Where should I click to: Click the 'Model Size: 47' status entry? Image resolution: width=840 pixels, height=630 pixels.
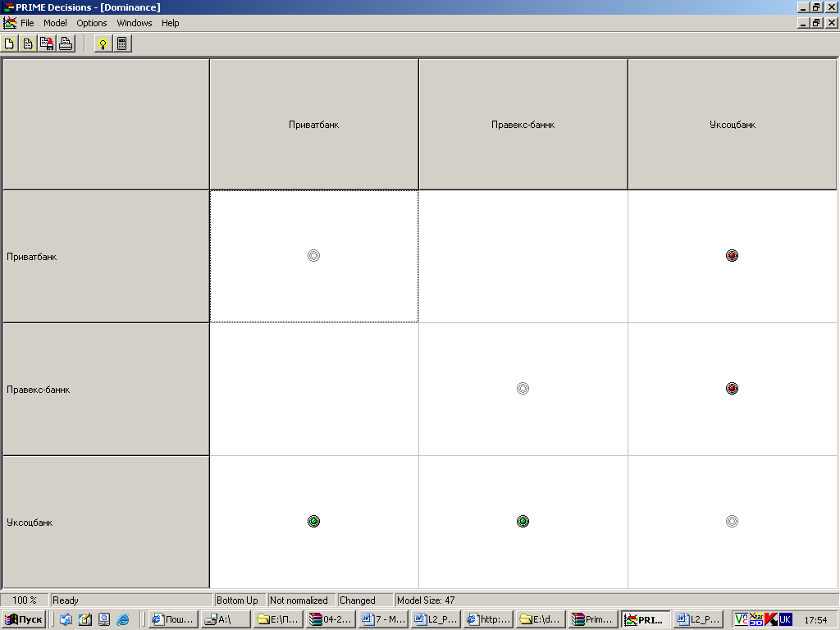click(426, 600)
